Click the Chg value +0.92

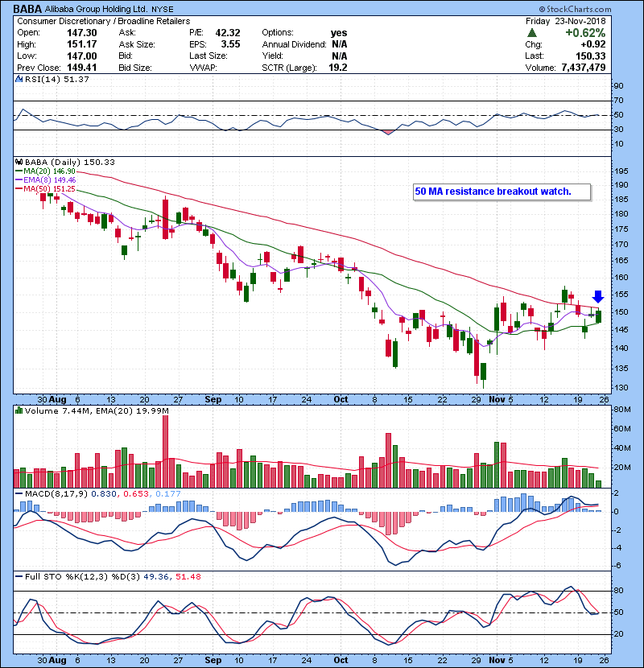(x=592, y=44)
